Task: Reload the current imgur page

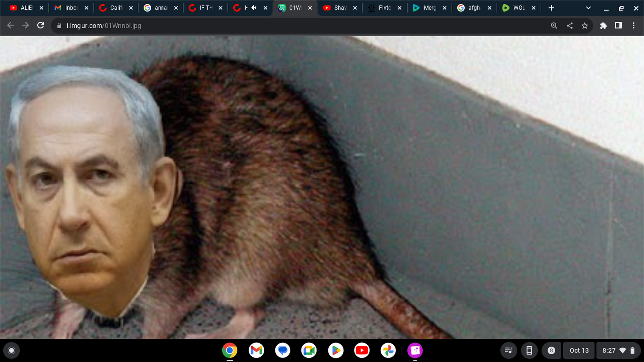Action: tap(41, 25)
